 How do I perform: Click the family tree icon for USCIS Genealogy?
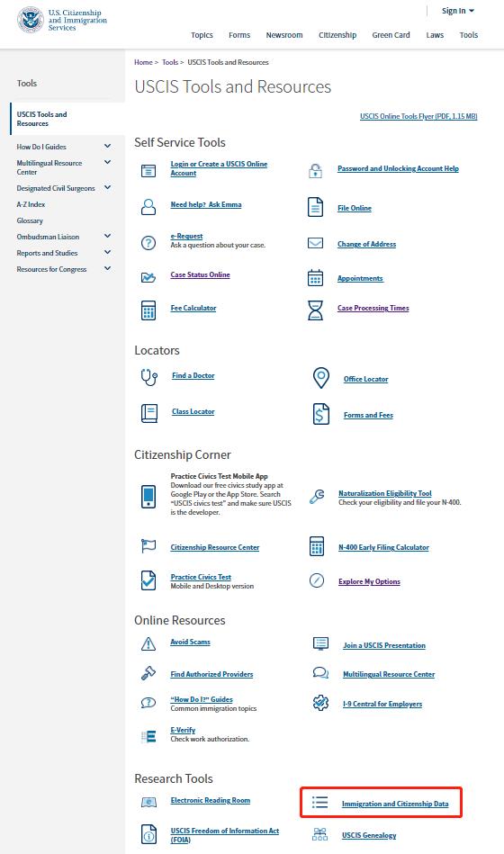pos(319,834)
